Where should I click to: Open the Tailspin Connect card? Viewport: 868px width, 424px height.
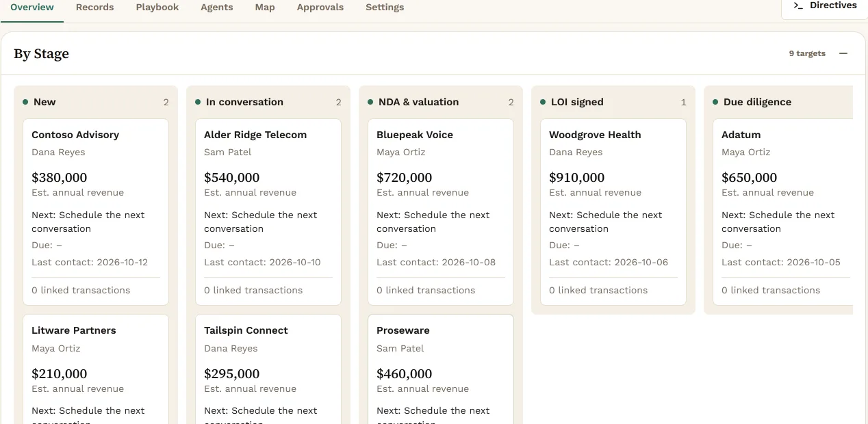coord(268,369)
